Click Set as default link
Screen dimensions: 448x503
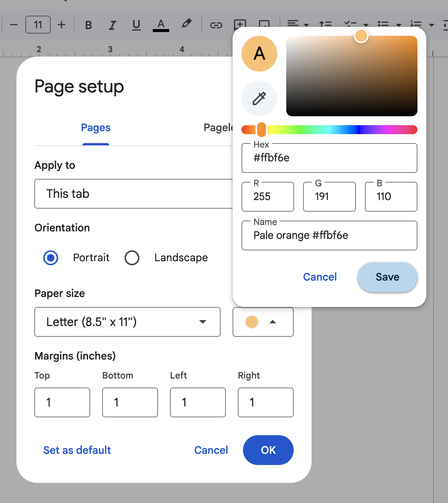(x=77, y=450)
